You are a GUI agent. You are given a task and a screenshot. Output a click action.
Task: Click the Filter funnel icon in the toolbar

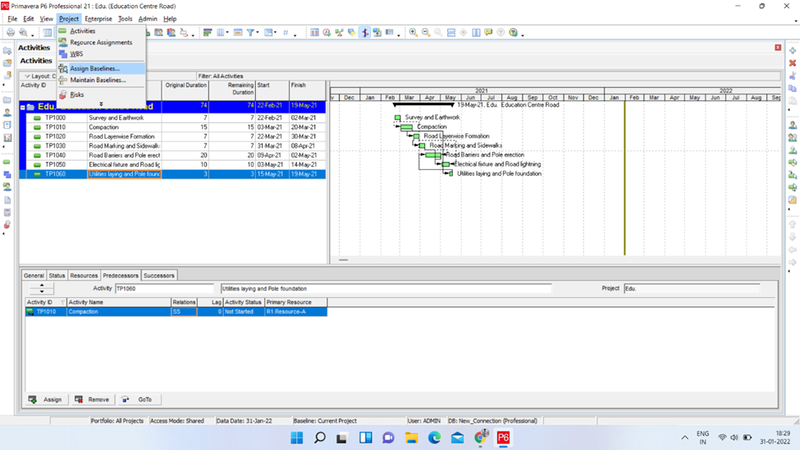251,33
